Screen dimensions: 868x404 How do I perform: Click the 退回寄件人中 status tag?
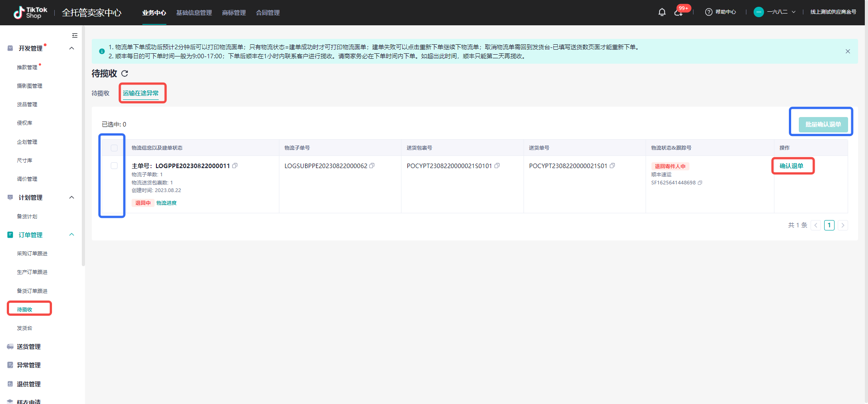coord(670,166)
